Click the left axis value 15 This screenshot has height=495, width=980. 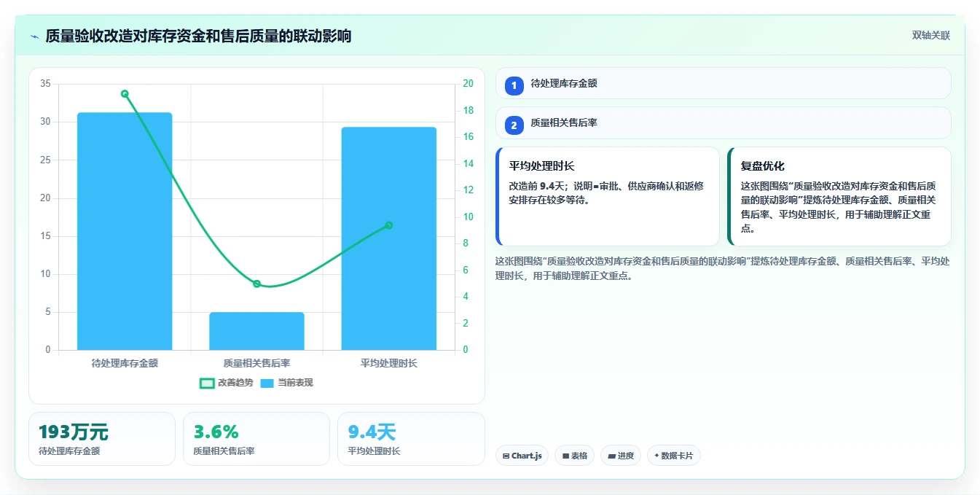(46, 236)
